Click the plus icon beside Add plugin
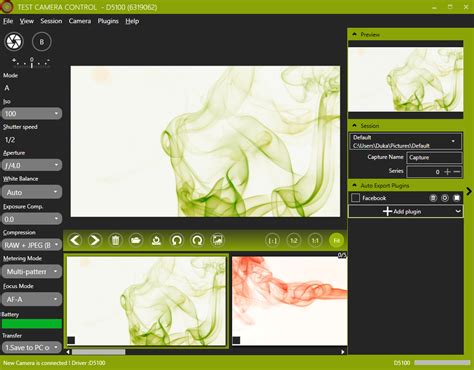This screenshot has height=370, width=474. pyautogui.click(x=387, y=211)
